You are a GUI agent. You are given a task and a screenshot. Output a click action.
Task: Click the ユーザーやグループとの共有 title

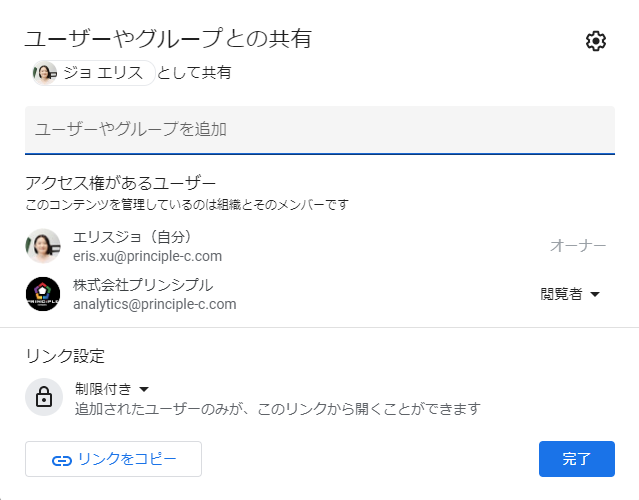coord(168,39)
